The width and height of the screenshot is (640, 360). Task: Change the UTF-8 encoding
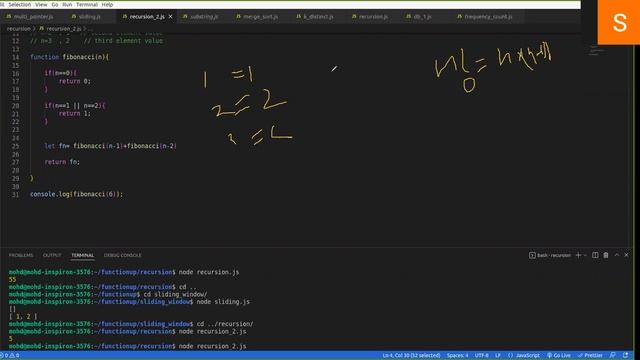pos(481,356)
